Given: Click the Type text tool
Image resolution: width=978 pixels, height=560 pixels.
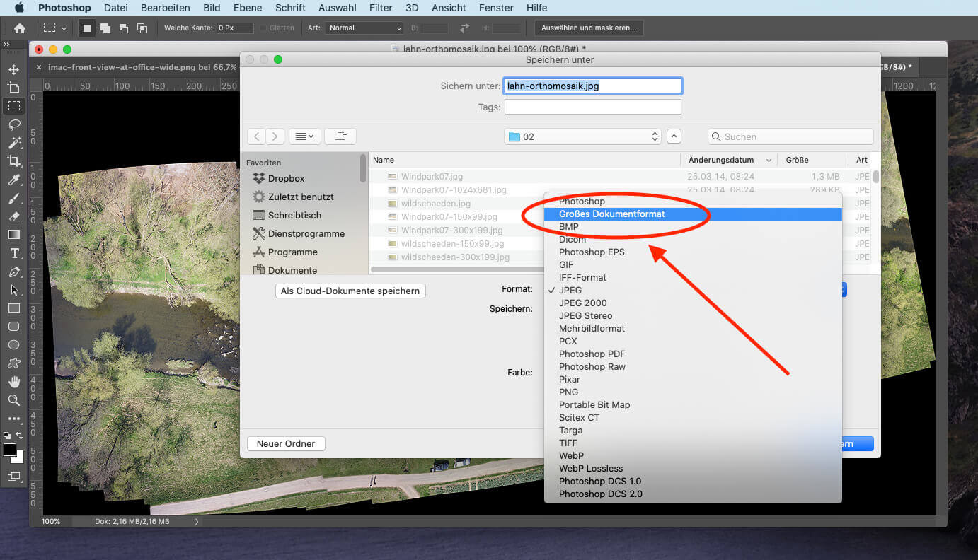Looking at the screenshot, I should (x=13, y=253).
